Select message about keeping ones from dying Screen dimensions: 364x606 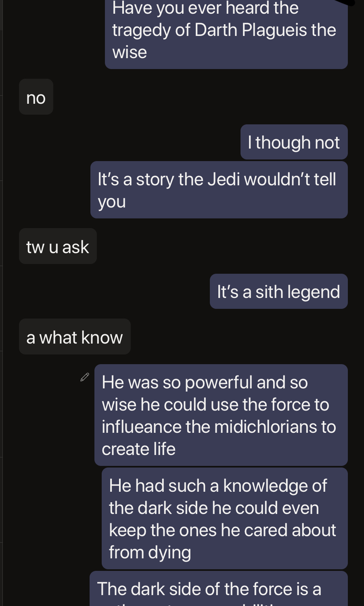225,518
